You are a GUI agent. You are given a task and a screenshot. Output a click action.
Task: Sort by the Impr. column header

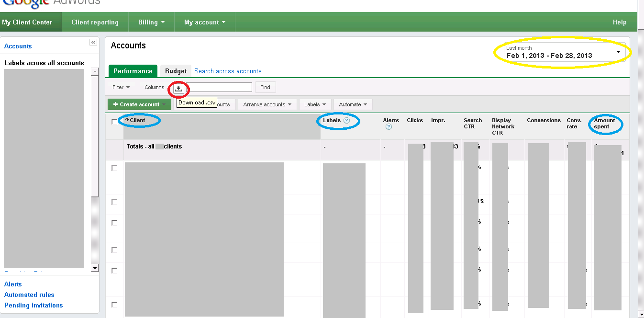(438, 120)
